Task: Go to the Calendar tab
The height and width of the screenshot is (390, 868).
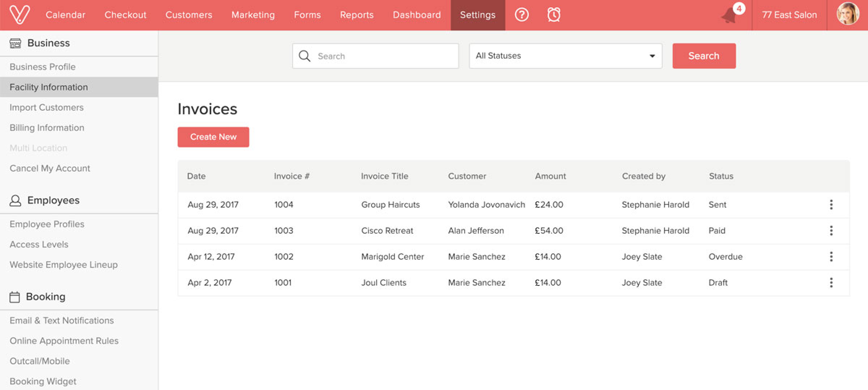Action: point(65,15)
